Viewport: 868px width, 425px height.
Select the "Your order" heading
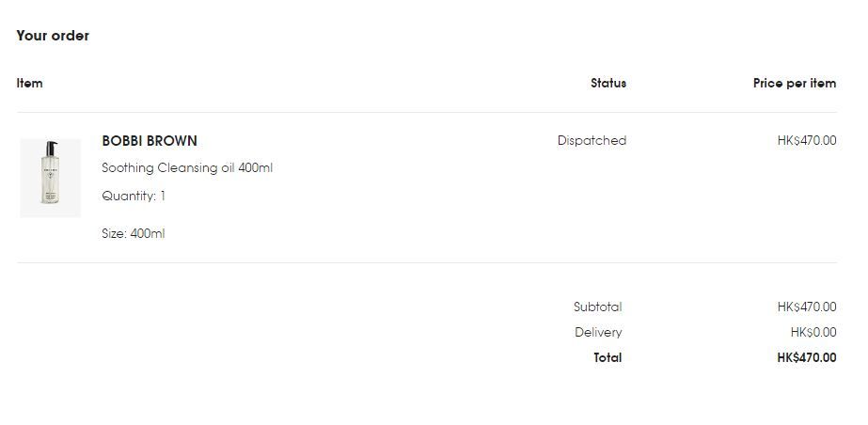[x=53, y=36]
